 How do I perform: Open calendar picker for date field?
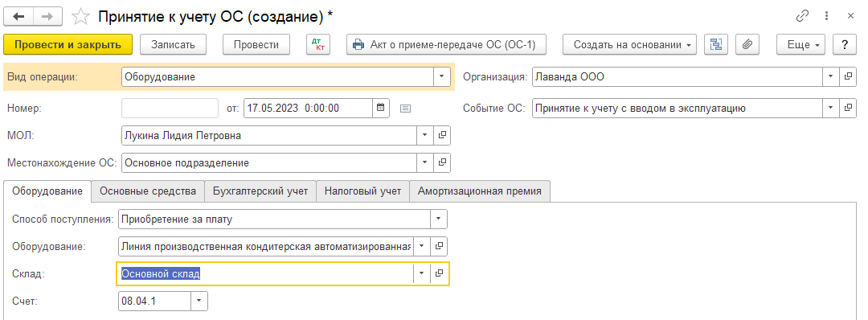point(380,108)
